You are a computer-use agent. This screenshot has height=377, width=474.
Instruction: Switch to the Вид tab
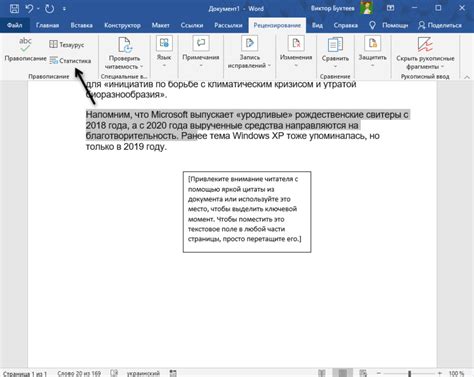(x=317, y=25)
